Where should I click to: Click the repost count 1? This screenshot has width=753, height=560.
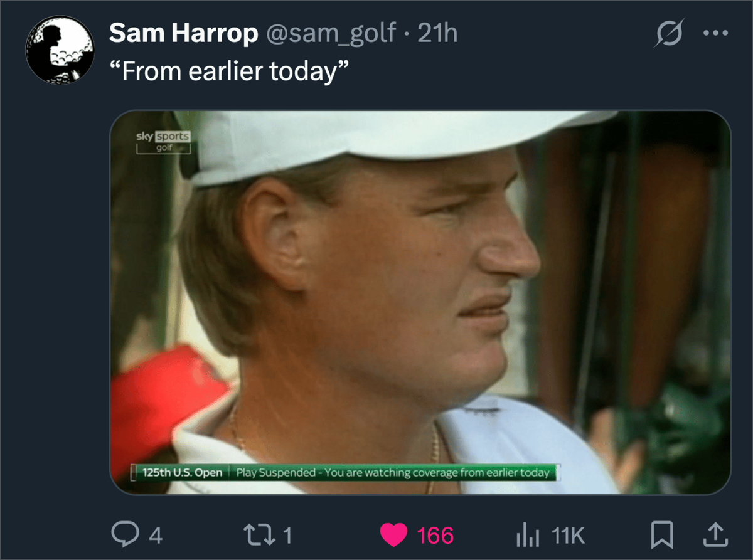click(286, 535)
